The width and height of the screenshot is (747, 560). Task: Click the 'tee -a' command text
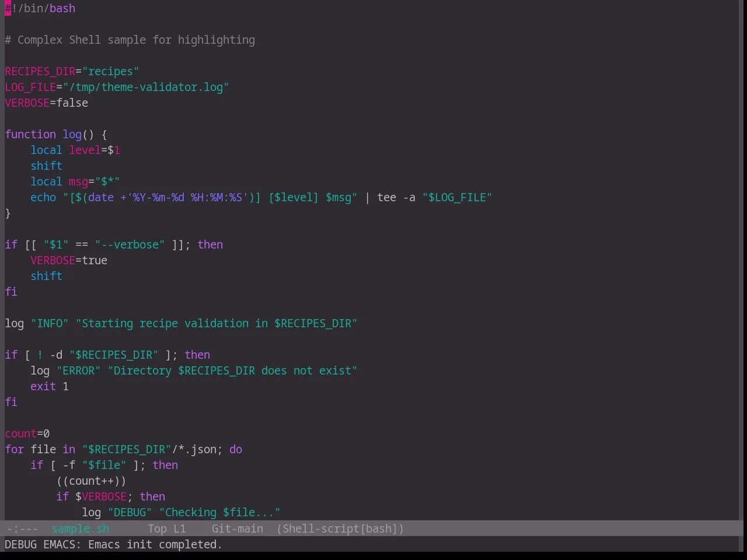click(x=396, y=198)
